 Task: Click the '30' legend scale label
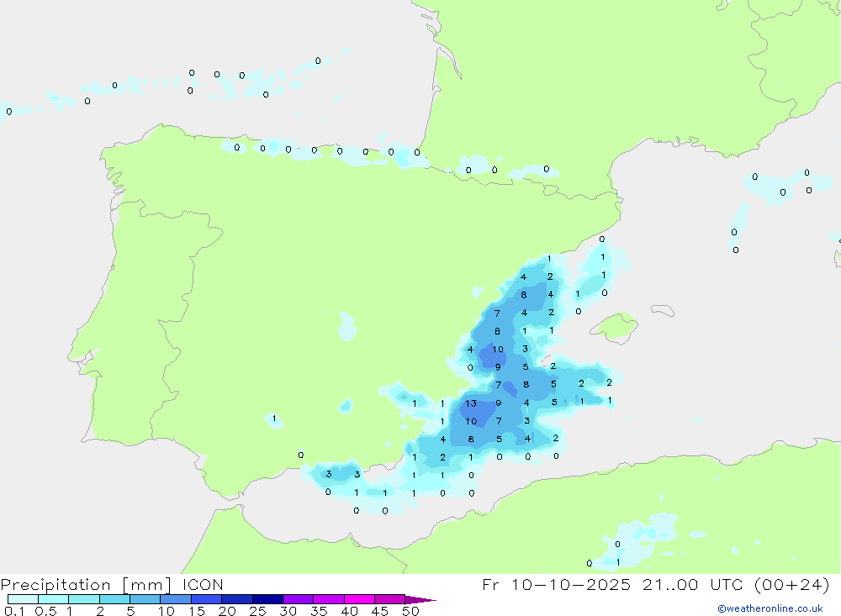[x=288, y=611]
